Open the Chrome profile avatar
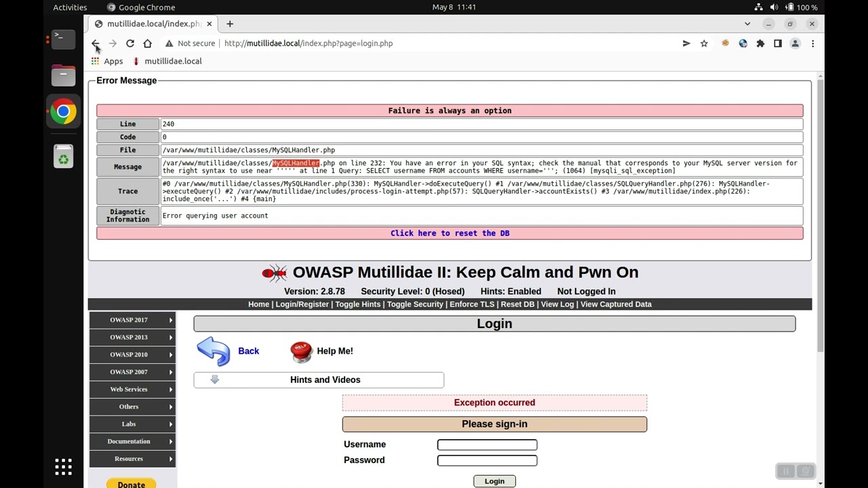 (795, 43)
